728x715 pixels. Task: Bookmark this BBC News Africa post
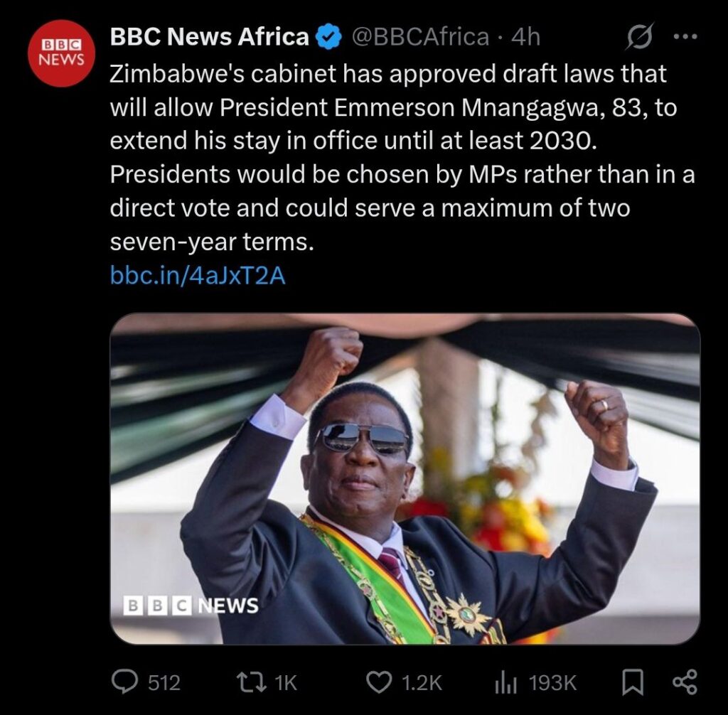631,682
